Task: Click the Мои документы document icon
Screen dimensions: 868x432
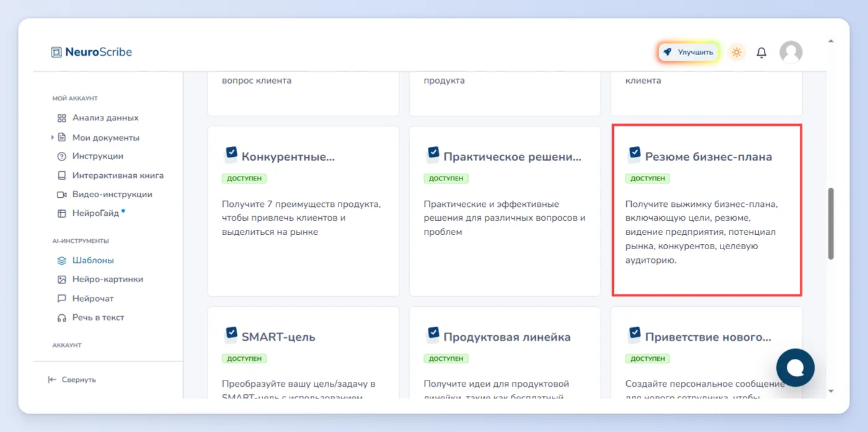Action: pyautogui.click(x=61, y=138)
